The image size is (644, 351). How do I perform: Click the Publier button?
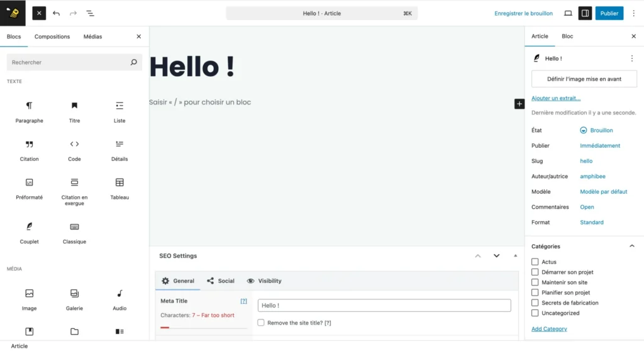[609, 13]
